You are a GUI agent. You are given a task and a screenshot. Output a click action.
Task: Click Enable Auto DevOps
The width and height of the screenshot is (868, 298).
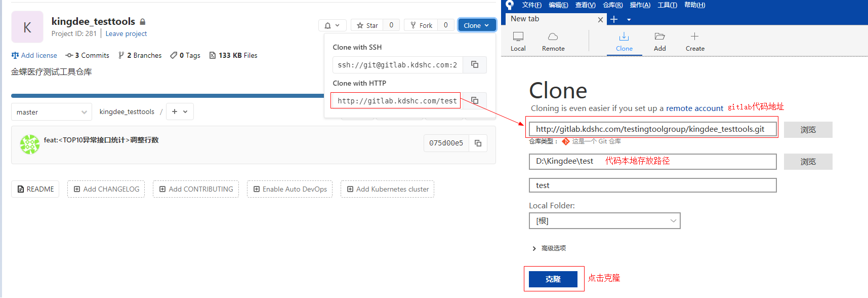290,189
